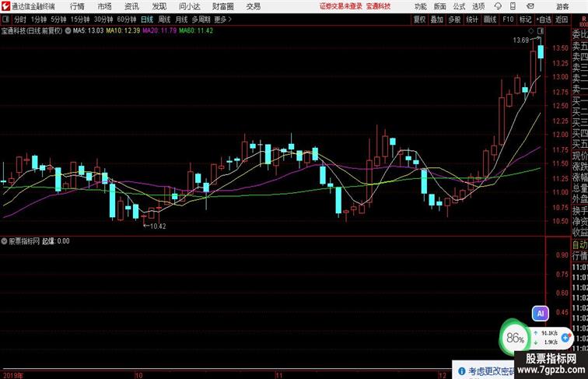Open the 发现 menu
This screenshot has height=379, width=588.
tap(159, 6)
